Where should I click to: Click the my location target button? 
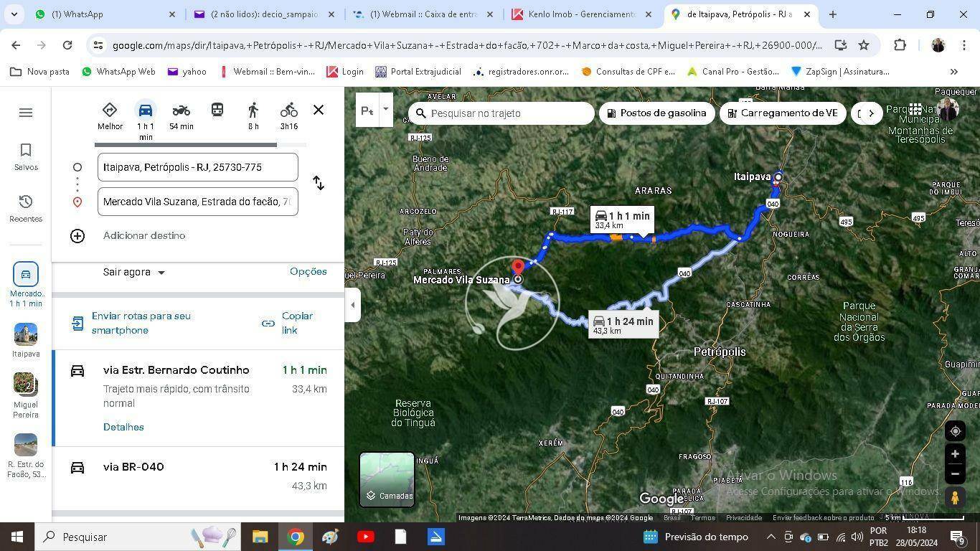pyautogui.click(x=955, y=431)
